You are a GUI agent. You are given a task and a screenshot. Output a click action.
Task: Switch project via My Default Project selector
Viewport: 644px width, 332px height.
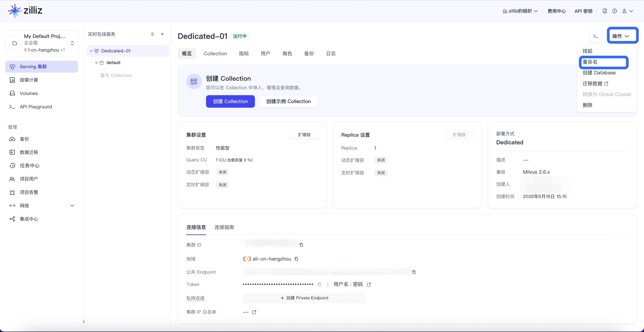click(41, 43)
